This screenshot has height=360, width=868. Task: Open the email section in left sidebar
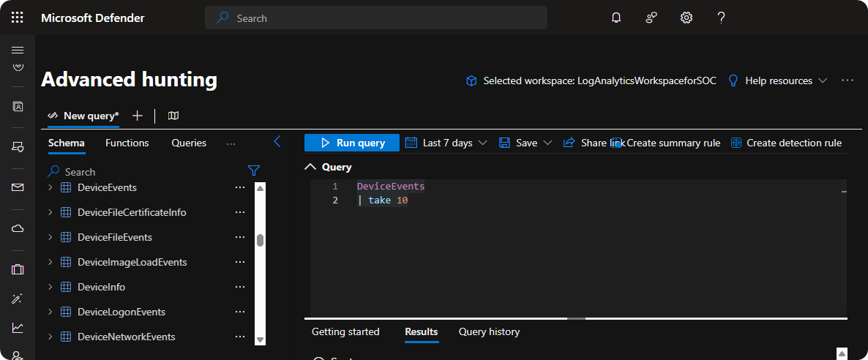point(18,187)
